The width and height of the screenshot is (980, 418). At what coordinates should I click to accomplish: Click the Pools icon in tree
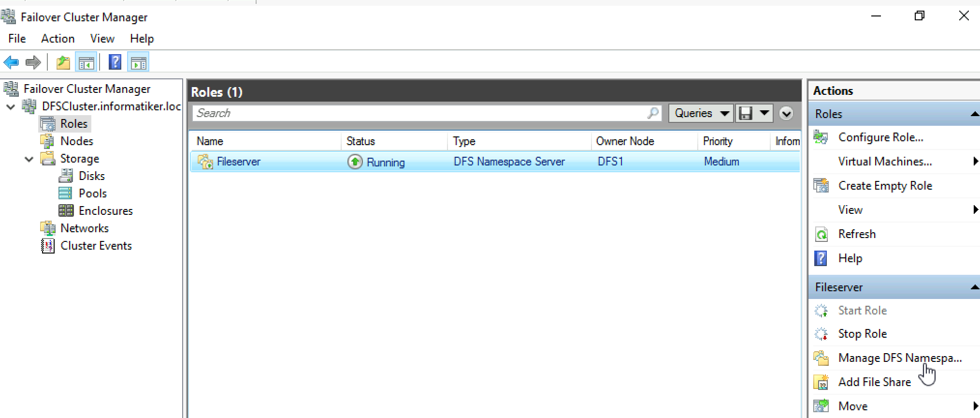65,194
